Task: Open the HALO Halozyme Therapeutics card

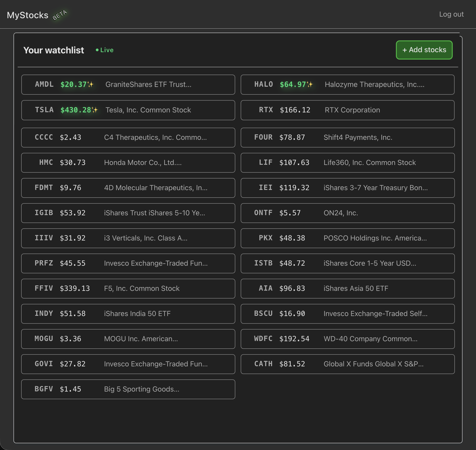Action: 348,85
